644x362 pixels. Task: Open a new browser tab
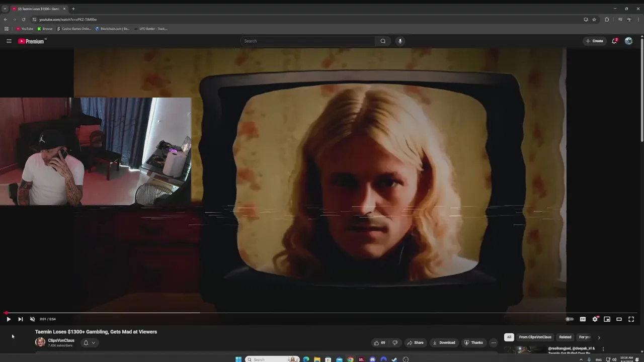pos(73,9)
